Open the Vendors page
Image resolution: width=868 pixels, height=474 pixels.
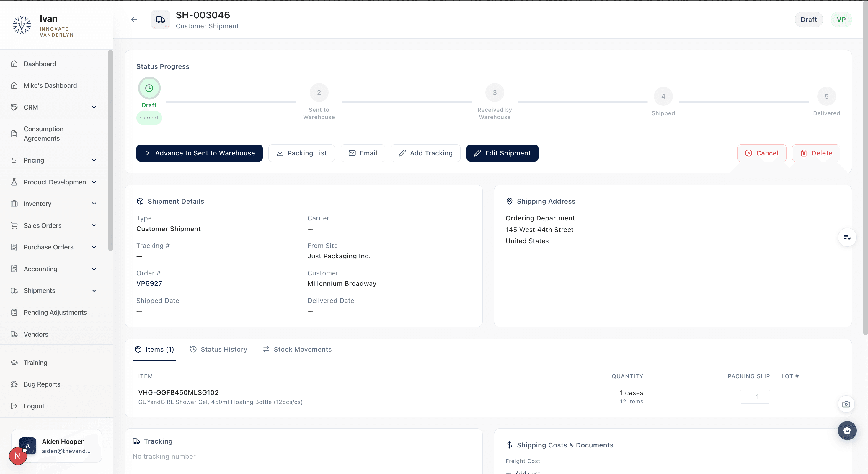tap(36, 334)
